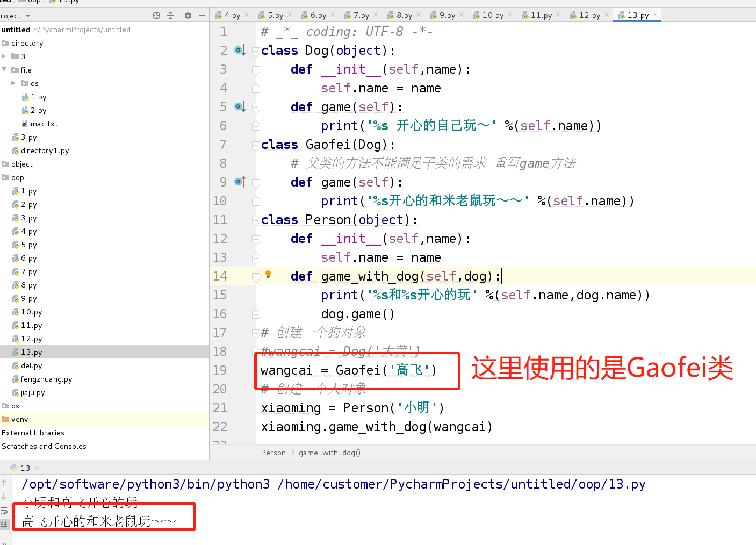Close the 4.py editor tab
Viewport: 756px width, 545px height.
[247, 15]
